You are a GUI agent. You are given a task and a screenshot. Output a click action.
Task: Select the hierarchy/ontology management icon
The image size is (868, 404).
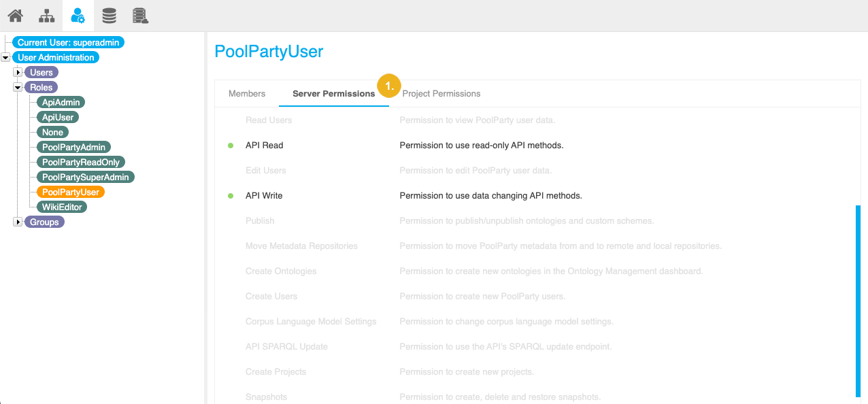pos(46,15)
